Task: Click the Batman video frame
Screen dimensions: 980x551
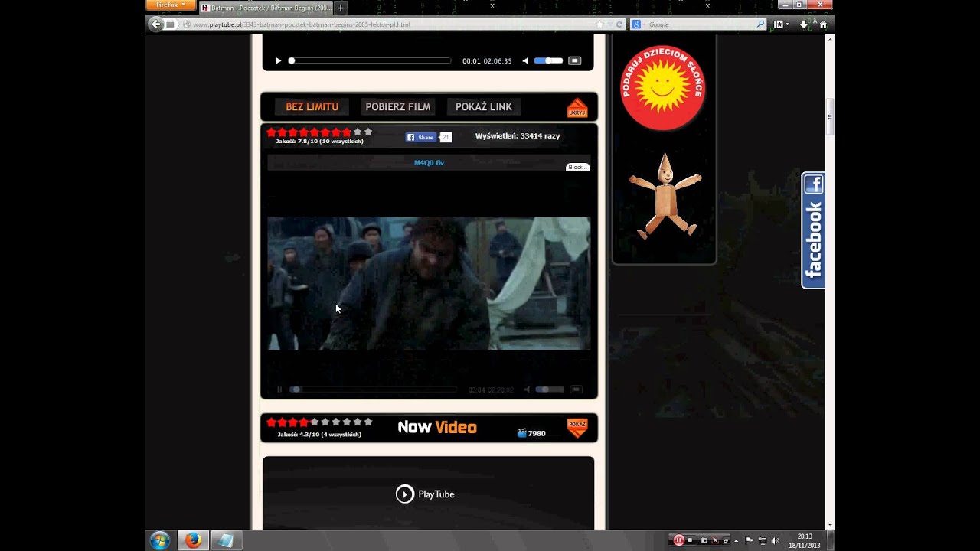Action: [429, 283]
